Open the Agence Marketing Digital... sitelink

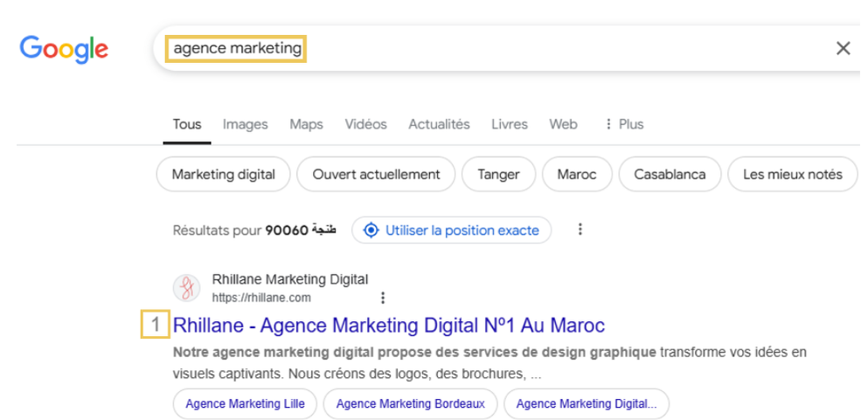tap(587, 404)
